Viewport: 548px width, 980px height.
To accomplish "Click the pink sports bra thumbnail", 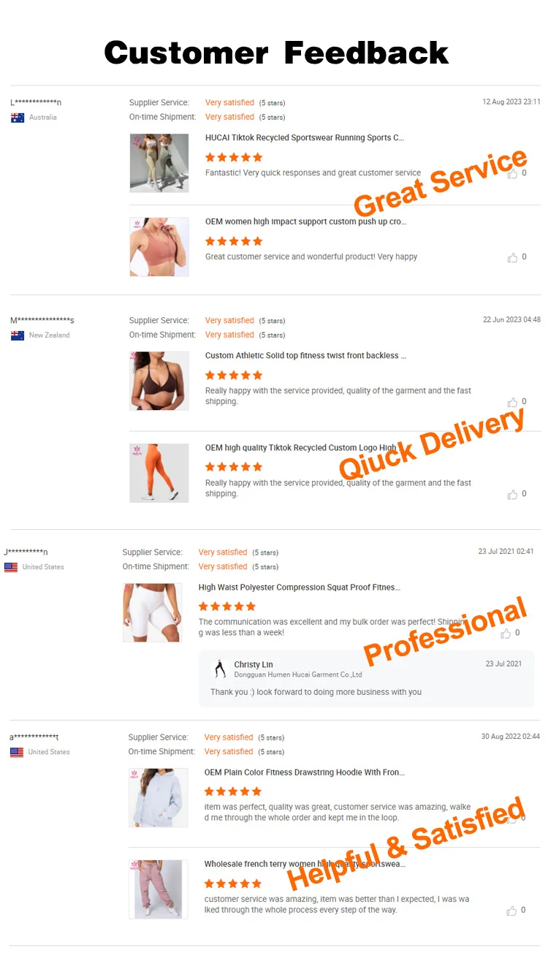I will tap(159, 247).
